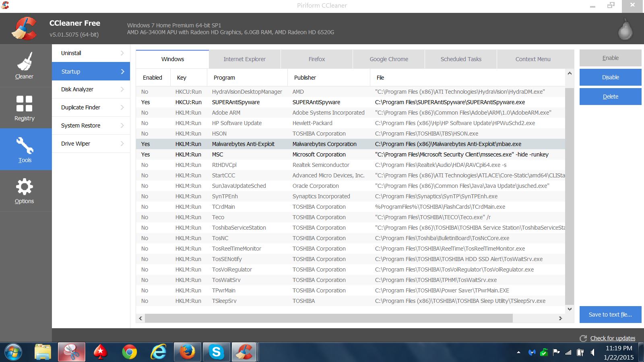644x362 pixels.
Task: Switch to Firefox on the taskbar
Action: pyautogui.click(x=187, y=352)
